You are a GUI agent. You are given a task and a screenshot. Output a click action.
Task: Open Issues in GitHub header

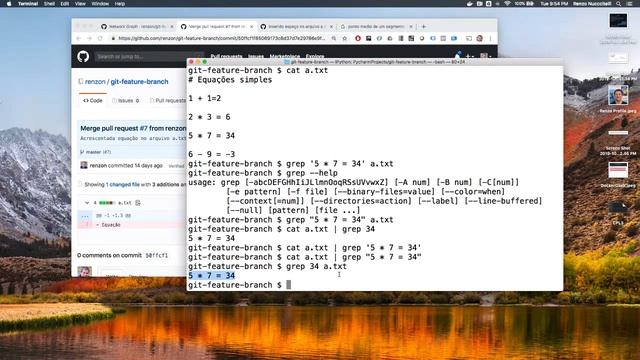pyautogui.click(x=256, y=56)
